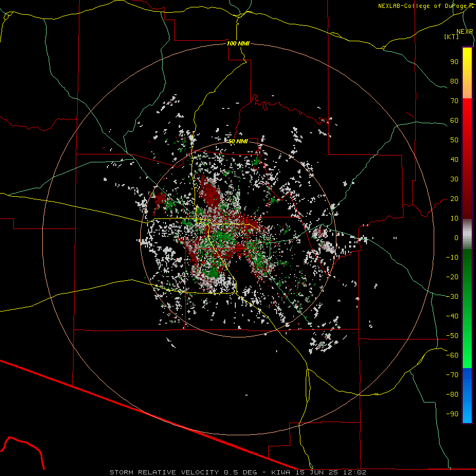Image resolution: width=476 pixels, height=476 pixels.
Task: Click the 90 value on the color scale
Action: tap(454, 62)
